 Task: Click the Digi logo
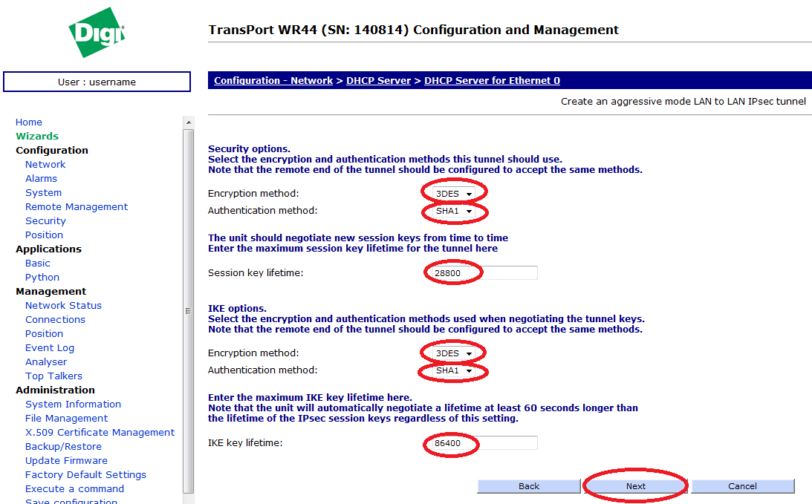coord(97,33)
